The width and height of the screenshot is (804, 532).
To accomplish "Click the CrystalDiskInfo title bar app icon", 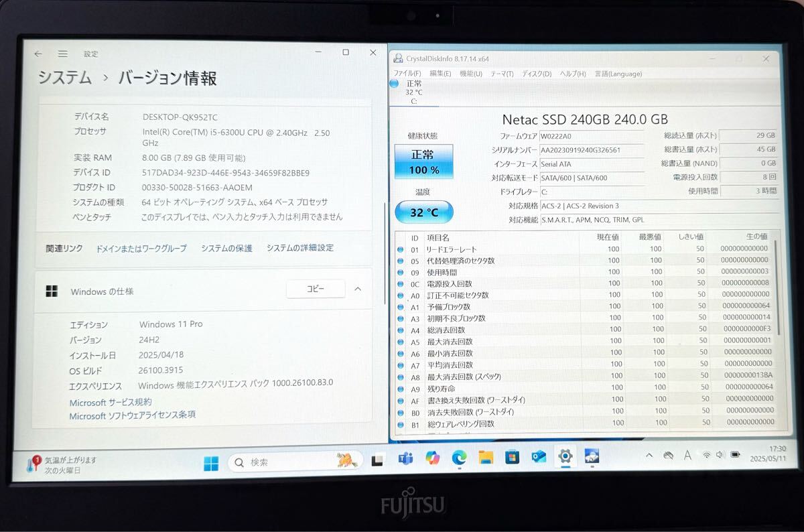I will click(x=398, y=59).
